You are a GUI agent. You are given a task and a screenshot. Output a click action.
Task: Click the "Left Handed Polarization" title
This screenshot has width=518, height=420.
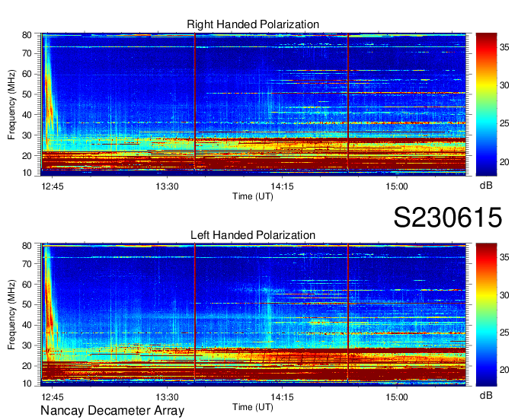(x=253, y=235)
